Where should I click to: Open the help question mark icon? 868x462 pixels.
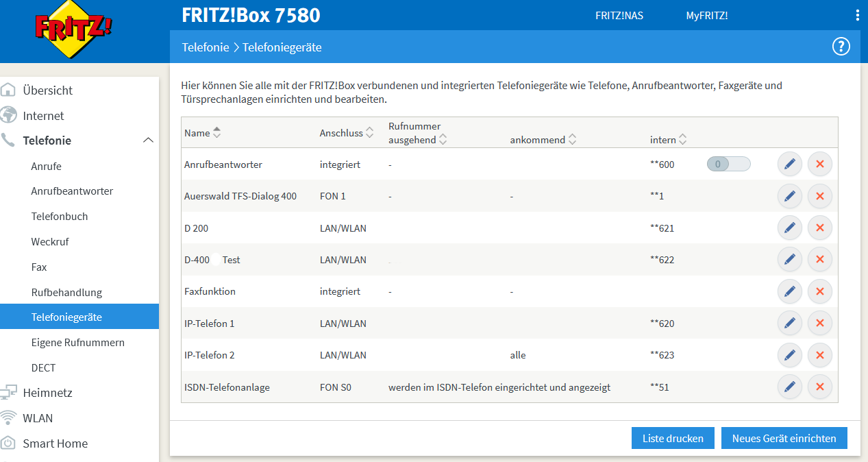pos(841,47)
